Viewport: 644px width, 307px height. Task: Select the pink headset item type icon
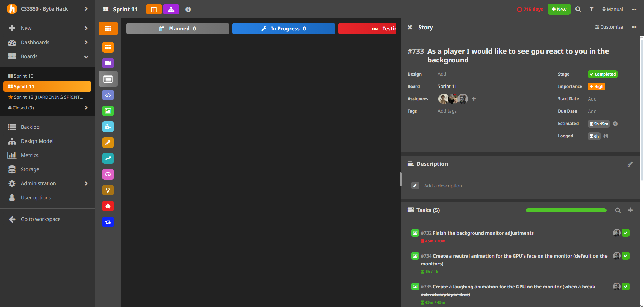[x=108, y=174]
